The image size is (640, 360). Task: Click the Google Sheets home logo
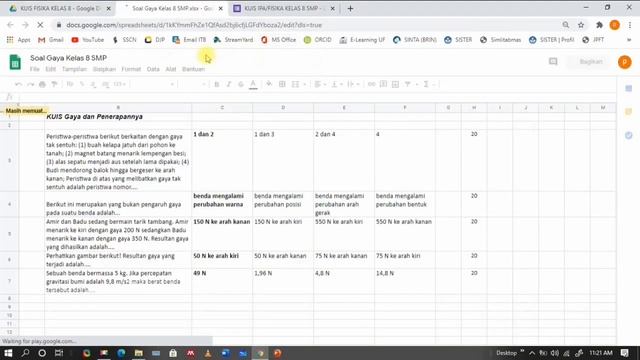tap(15, 62)
